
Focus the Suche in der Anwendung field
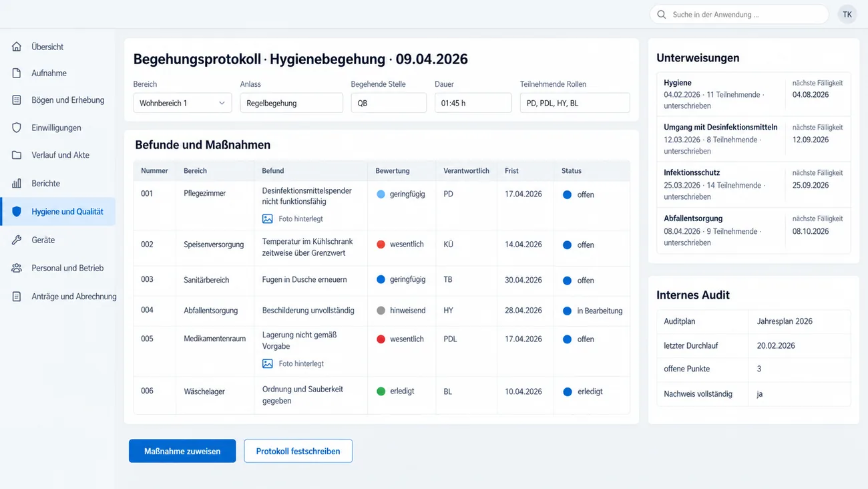point(739,14)
